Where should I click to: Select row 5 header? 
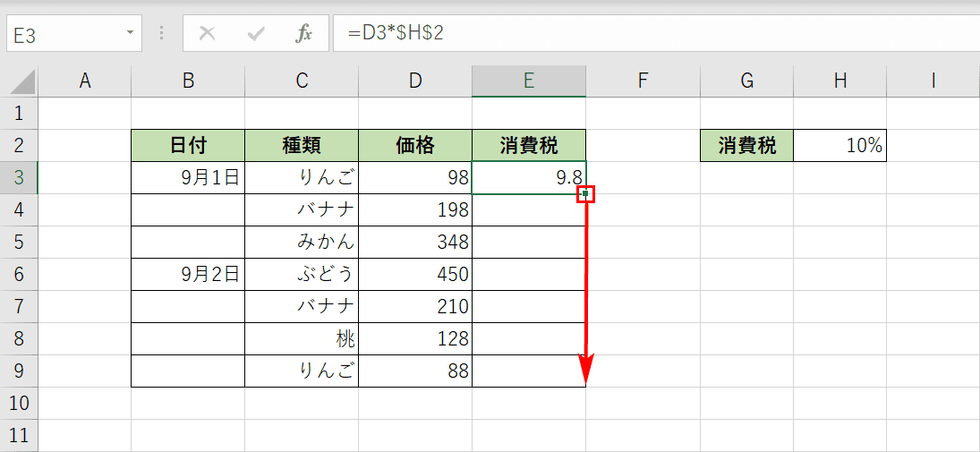click(x=19, y=242)
